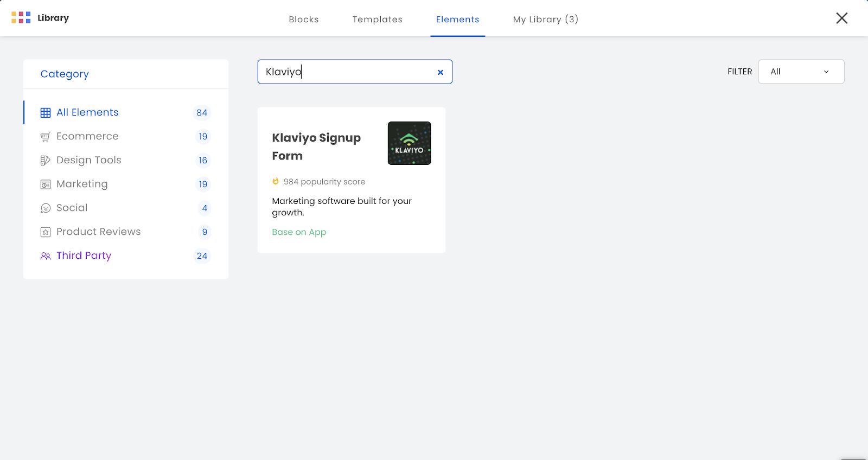
Task: Click the Product Reviews star icon
Action: (46, 232)
